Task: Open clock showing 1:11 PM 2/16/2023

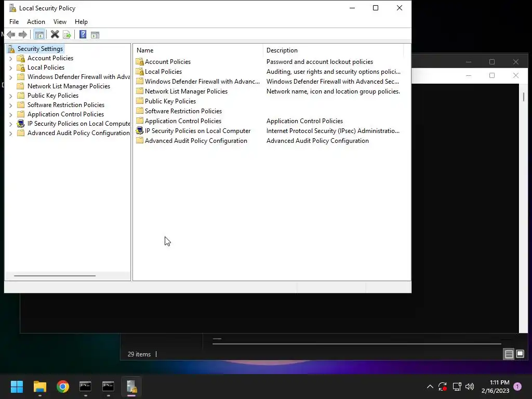Action: 495,387
